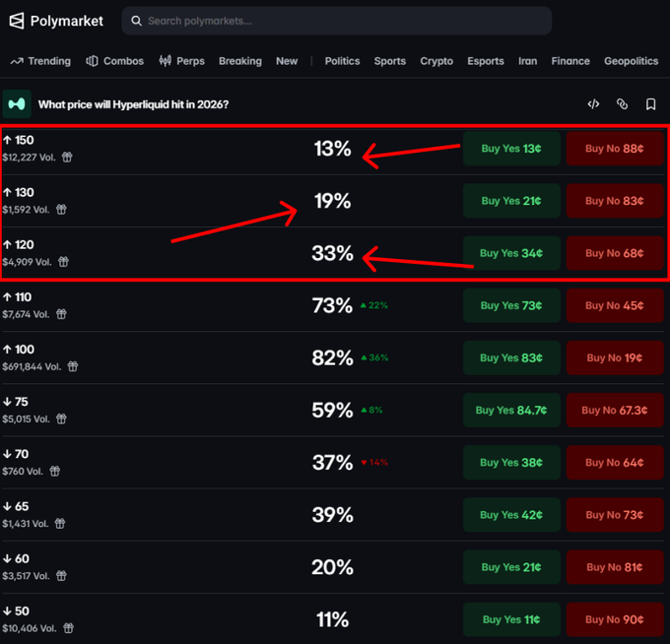
Task: Click the gift icon in the 120 row
Action: 63,262
